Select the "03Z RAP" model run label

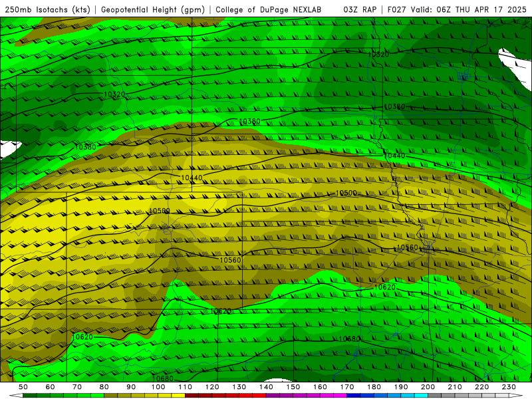(360, 10)
